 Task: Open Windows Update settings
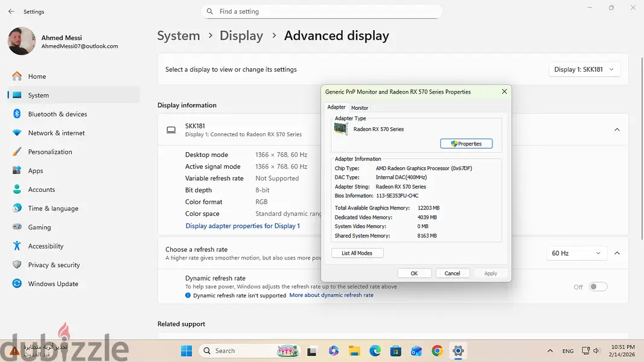74,284
